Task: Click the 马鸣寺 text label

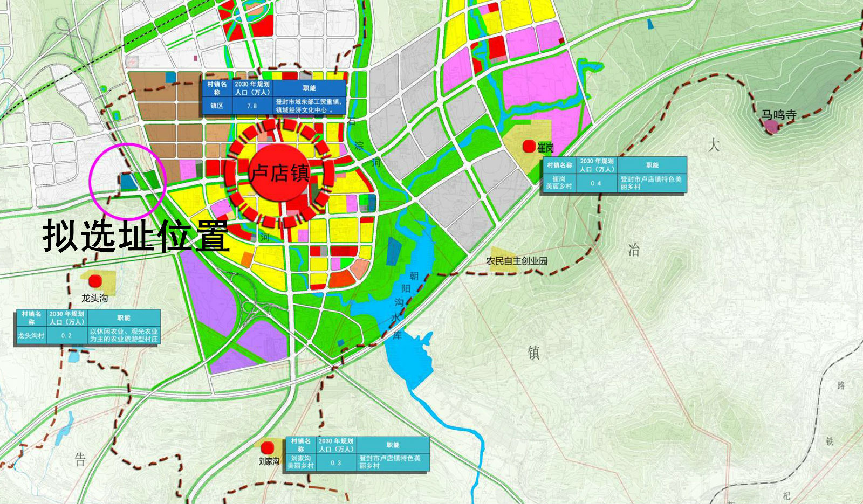Action: pos(779,115)
